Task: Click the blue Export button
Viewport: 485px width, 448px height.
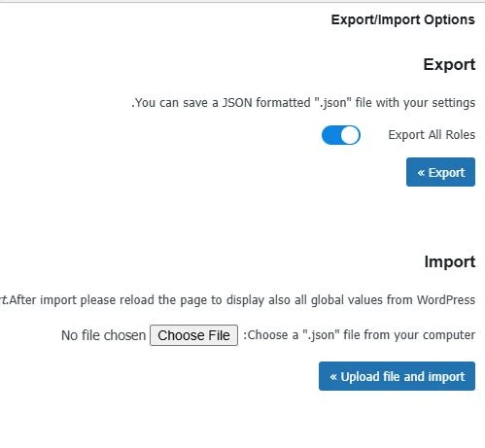Action: click(440, 172)
